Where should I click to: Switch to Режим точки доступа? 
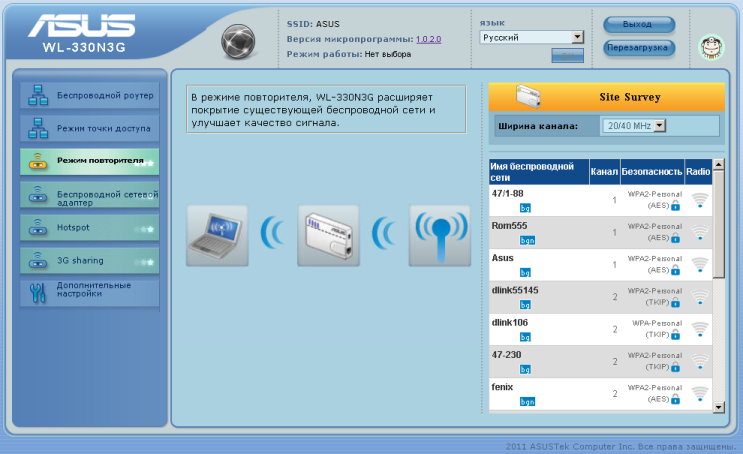point(90,128)
